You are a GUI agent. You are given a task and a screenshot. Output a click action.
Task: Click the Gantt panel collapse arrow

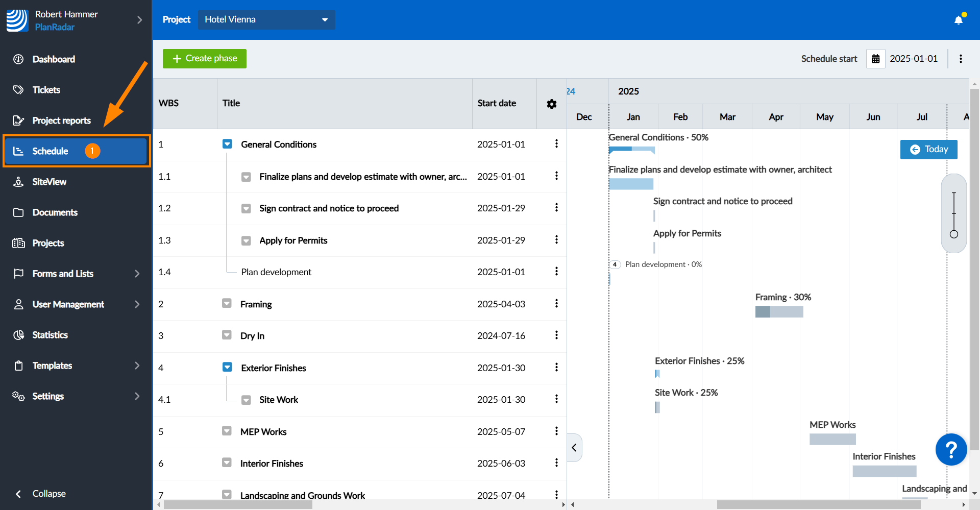(574, 448)
